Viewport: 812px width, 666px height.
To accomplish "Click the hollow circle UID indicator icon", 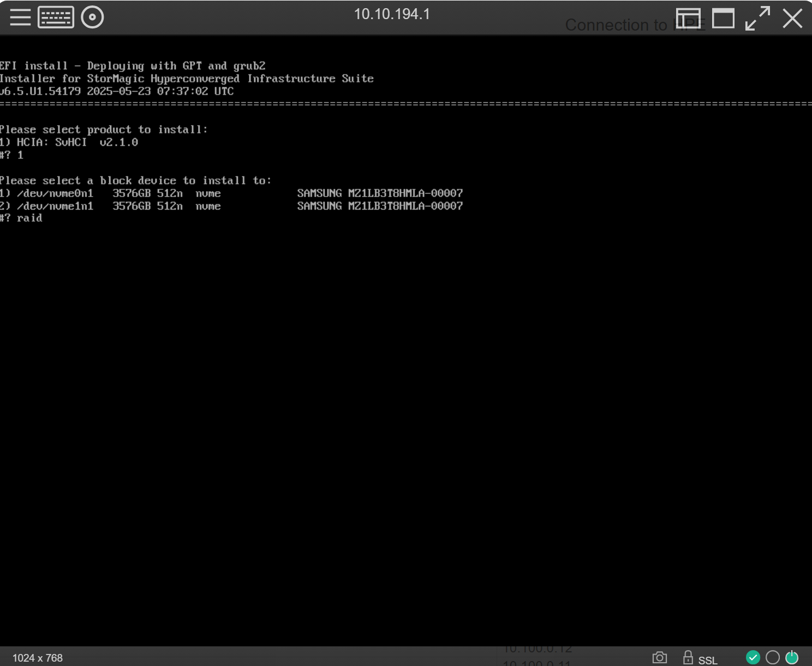I will click(773, 657).
